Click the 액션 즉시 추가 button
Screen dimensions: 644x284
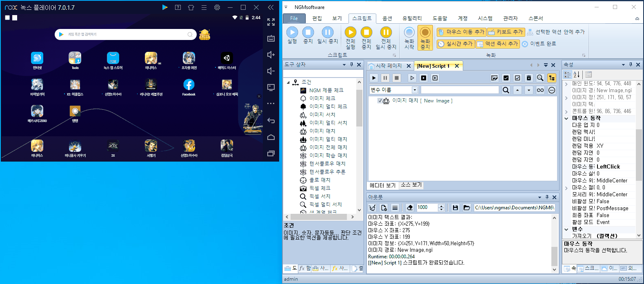(x=497, y=44)
